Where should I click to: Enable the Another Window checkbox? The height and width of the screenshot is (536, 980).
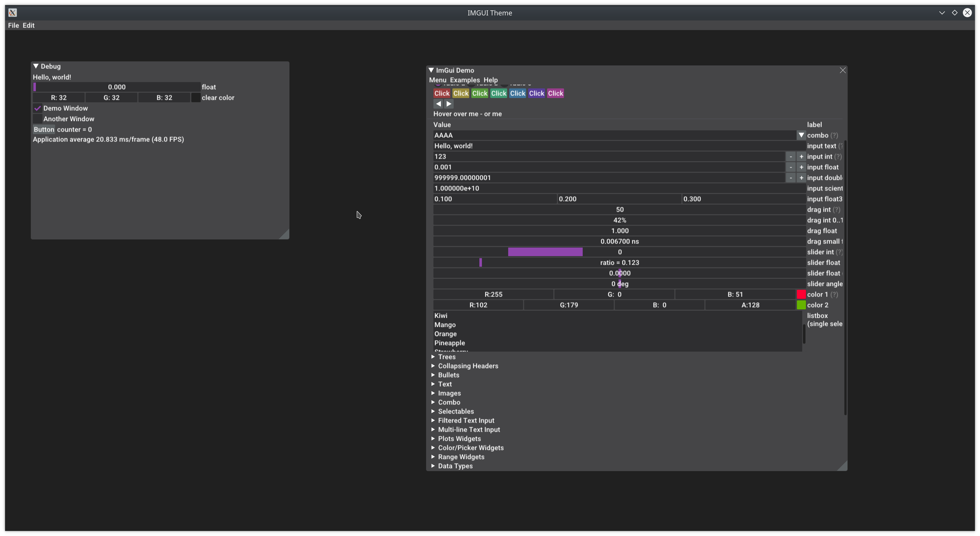pos(37,119)
